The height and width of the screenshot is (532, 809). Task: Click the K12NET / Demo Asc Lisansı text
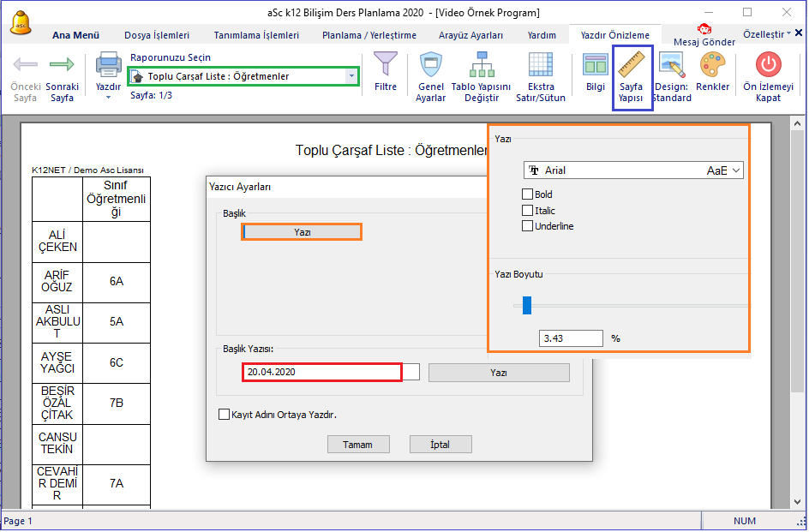87,170
